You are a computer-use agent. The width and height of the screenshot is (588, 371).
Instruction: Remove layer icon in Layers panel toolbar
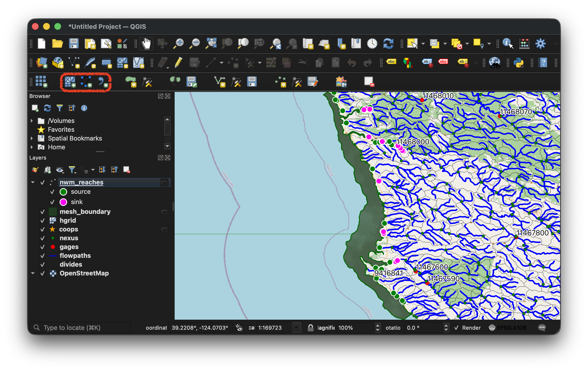126,170
